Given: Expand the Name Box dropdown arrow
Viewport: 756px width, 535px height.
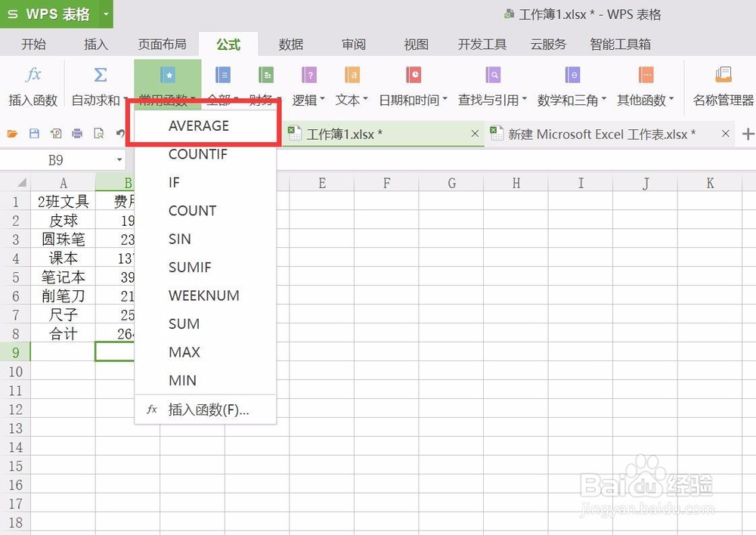Looking at the screenshot, I should click(119, 159).
